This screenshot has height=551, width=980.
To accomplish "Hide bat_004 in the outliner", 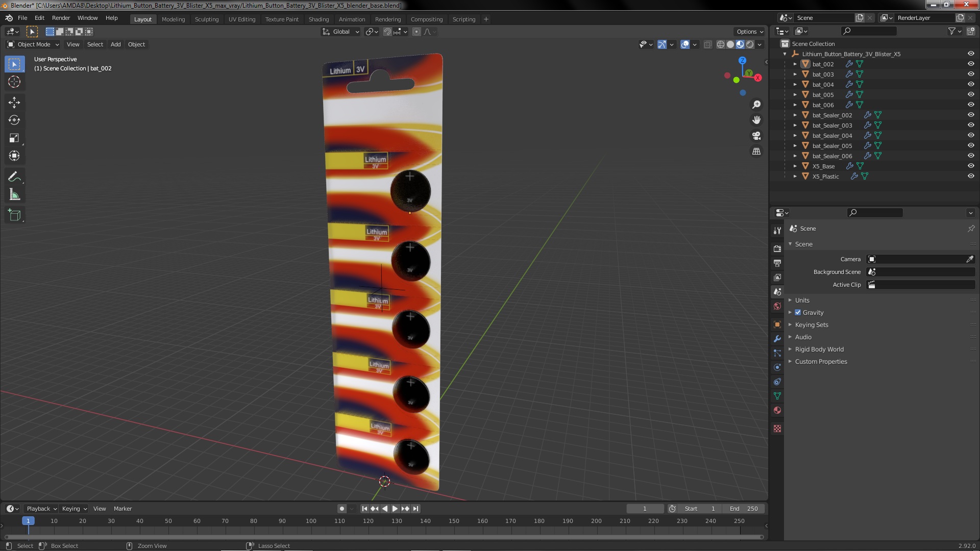I will point(971,84).
